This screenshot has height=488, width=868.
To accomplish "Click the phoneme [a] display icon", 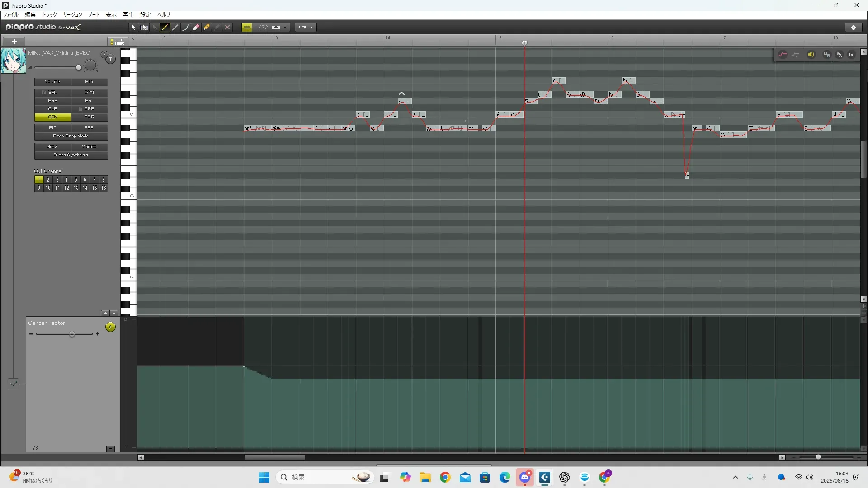I will point(852,55).
